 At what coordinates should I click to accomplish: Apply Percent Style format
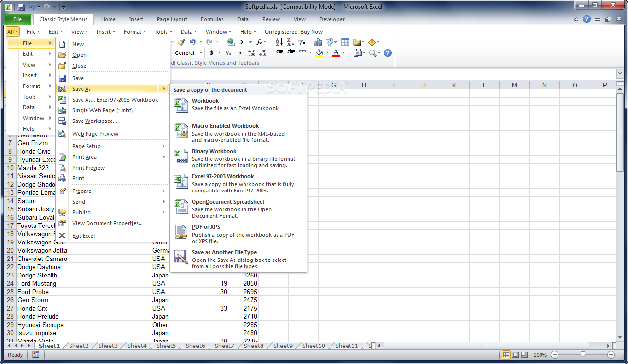tap(228, 53)
